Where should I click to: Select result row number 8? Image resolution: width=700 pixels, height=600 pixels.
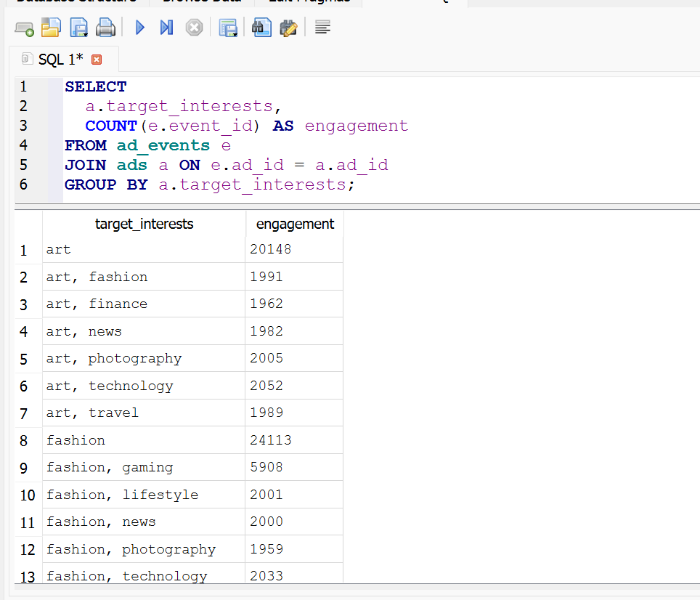coord(25,440)
